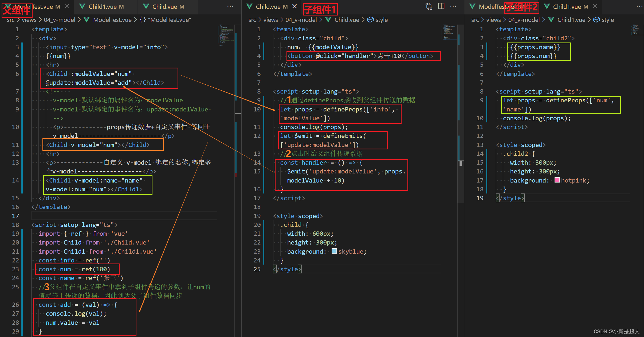Screen dimensions: 644x337
Task: Click Vue file icon on Child1.vue left tab
Action: [x=83, y=7]
